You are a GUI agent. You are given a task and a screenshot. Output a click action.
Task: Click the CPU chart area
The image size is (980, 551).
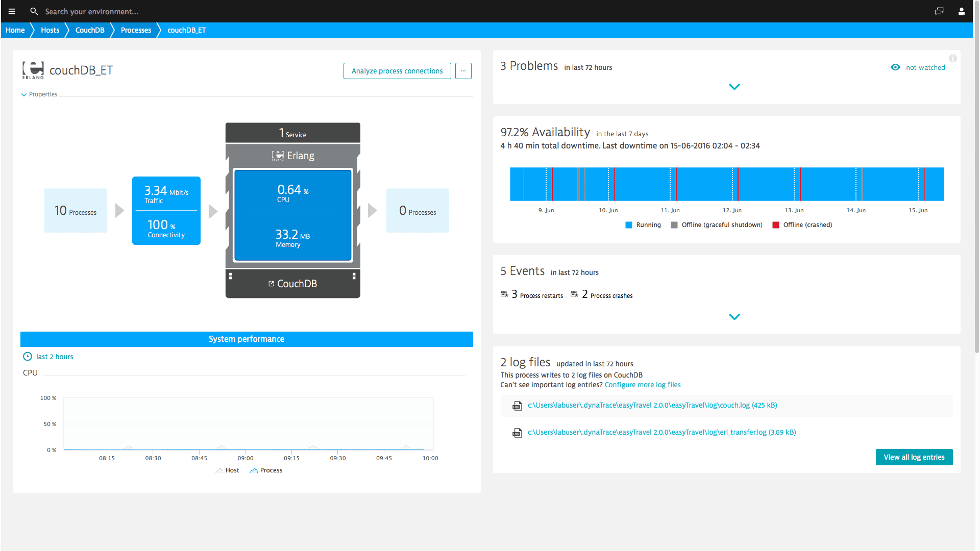tap(249, 423)
